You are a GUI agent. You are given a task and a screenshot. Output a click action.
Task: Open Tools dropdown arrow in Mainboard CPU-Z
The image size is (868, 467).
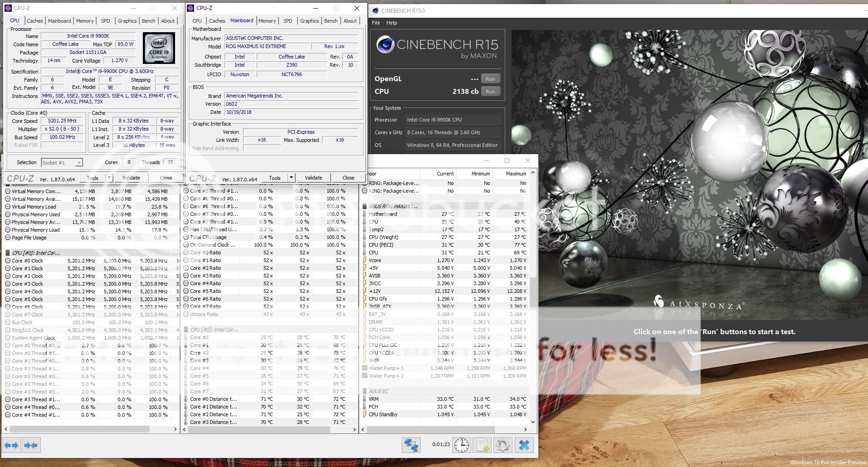click(x=291, y=178)
